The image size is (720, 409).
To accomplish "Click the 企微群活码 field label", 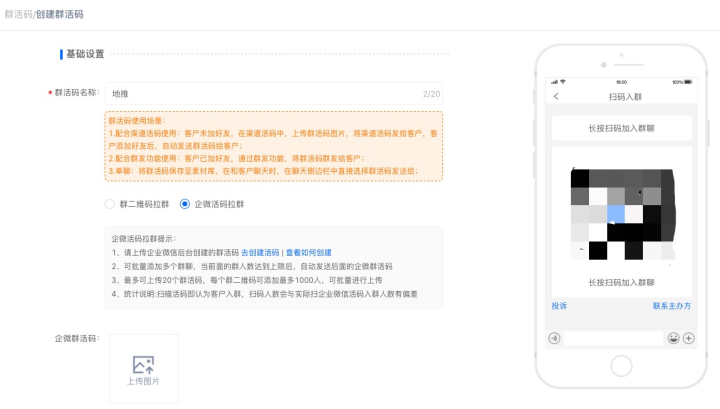I will (x=77, y=338).
